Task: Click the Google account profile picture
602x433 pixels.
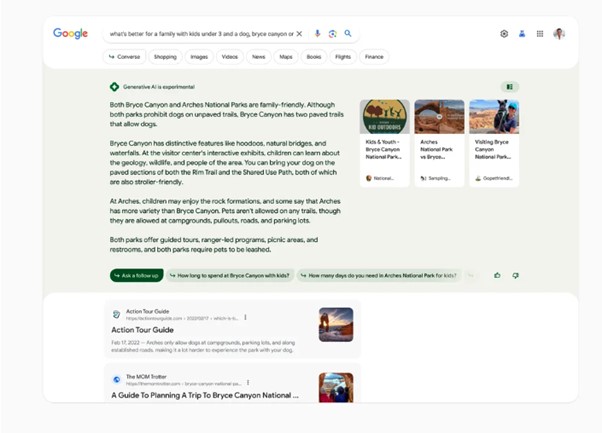Action: tap(559, 34)
